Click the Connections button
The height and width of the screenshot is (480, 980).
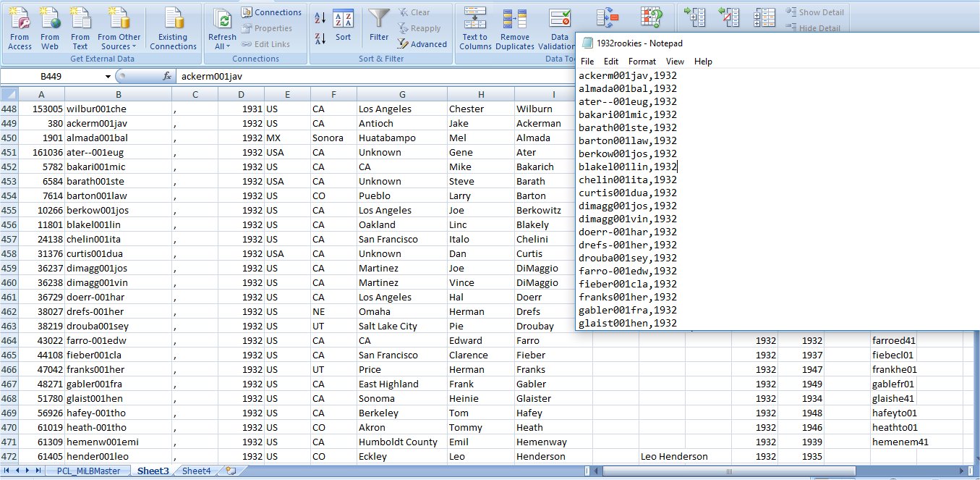pos(271,12)
